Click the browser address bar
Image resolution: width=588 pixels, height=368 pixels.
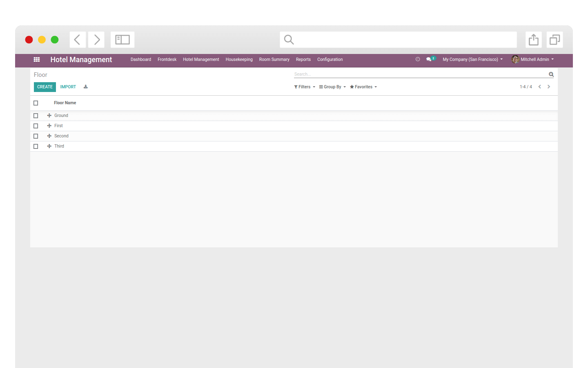pyautogui.click(x=398, y=40)
